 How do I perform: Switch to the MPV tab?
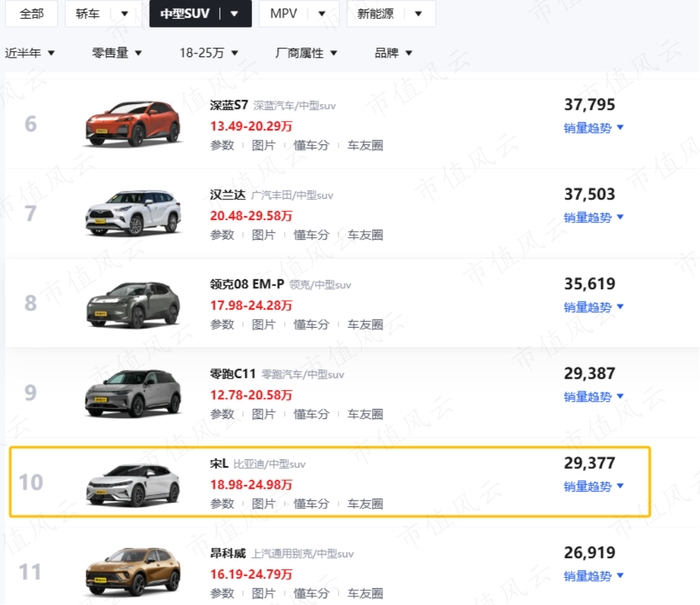pyautogui.click(x=283, y=14)
